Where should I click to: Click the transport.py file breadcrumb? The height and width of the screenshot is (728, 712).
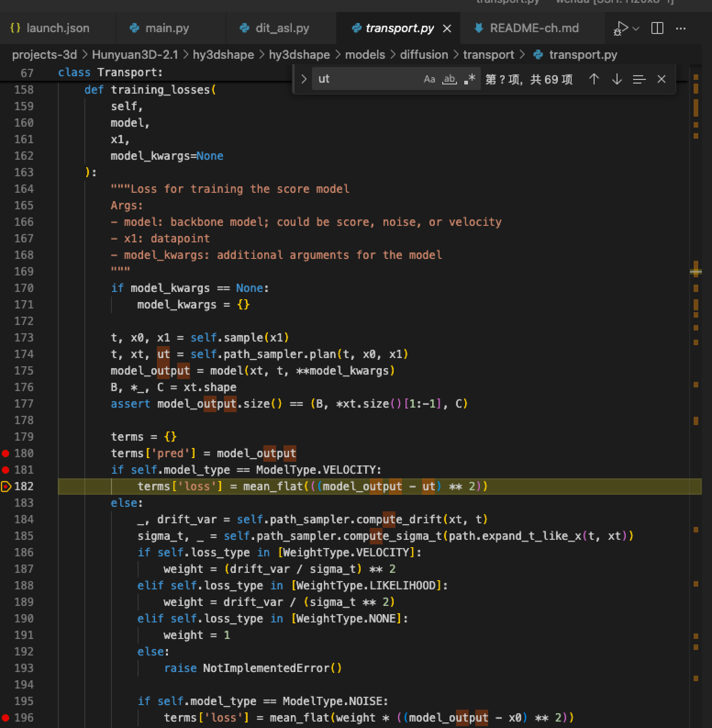coord(583,55)
